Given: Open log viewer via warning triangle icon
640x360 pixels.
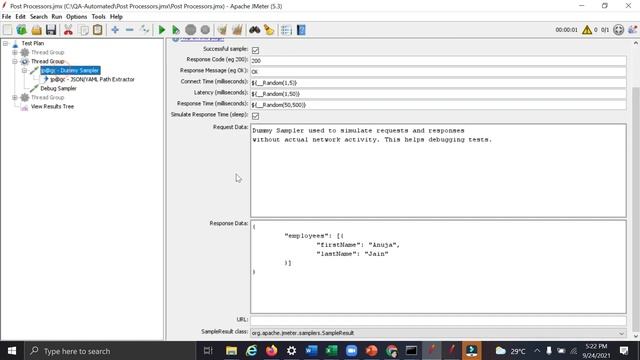Looking at the screenshot, I should coord(587,30).
